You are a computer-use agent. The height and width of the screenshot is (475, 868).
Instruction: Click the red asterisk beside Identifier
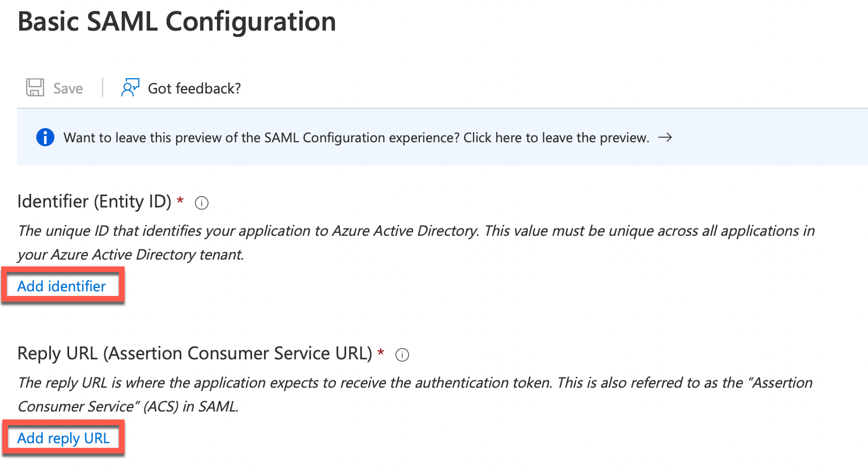click(x=180, y=200)
